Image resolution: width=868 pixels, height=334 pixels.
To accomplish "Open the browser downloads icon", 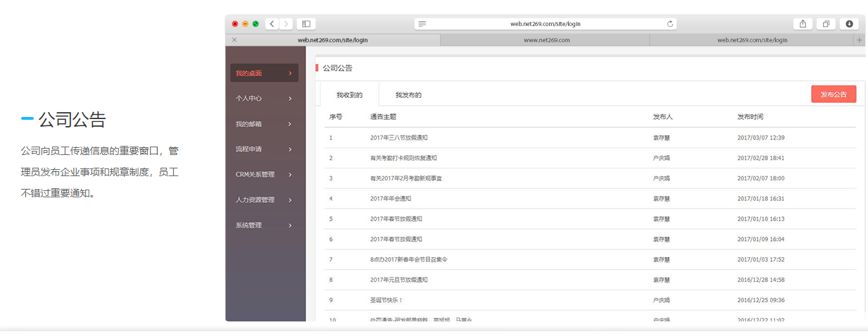I will (849, 23).
